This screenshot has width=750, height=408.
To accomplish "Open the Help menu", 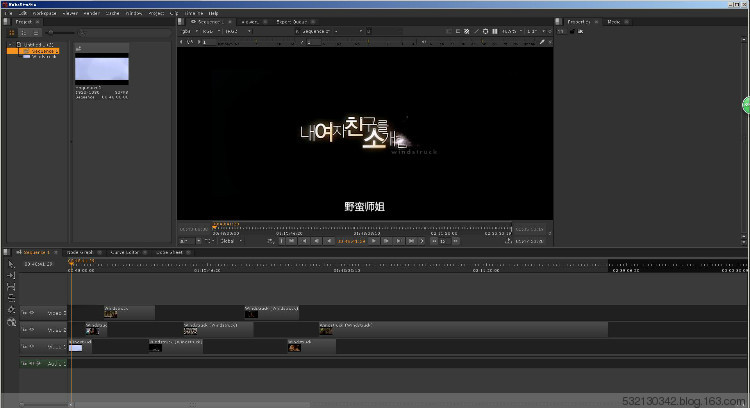I will tap(213, 13).
